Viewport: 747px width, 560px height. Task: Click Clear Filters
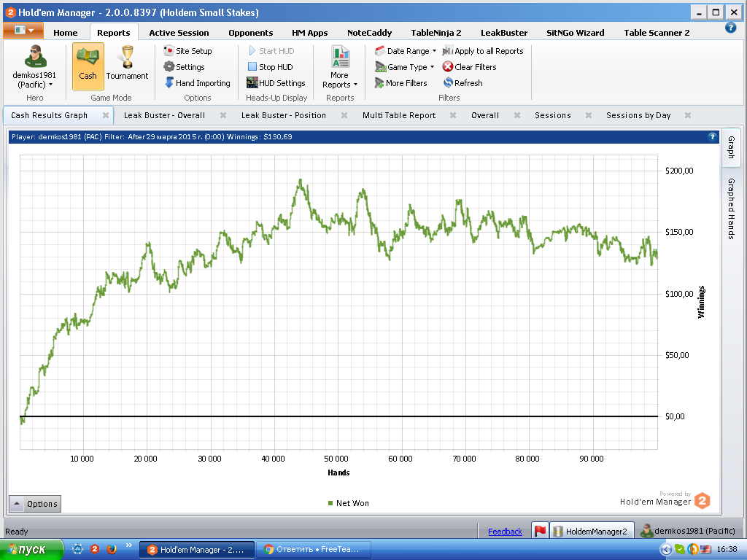point(469,67)
